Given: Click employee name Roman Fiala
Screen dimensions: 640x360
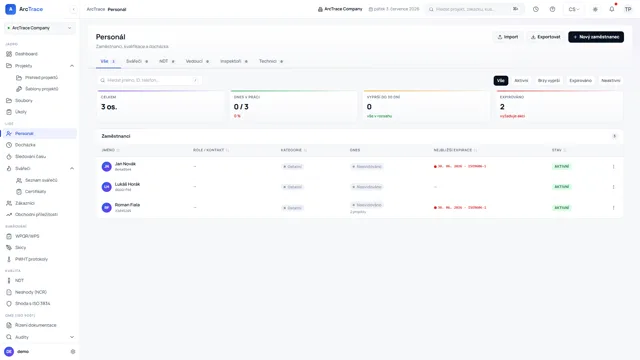Looking at the screenshot, I should tap(127, 205).
